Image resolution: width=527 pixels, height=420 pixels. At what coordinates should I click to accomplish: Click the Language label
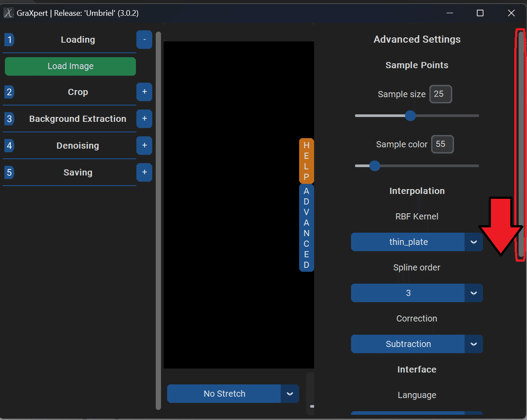click(x=417, y=395)
